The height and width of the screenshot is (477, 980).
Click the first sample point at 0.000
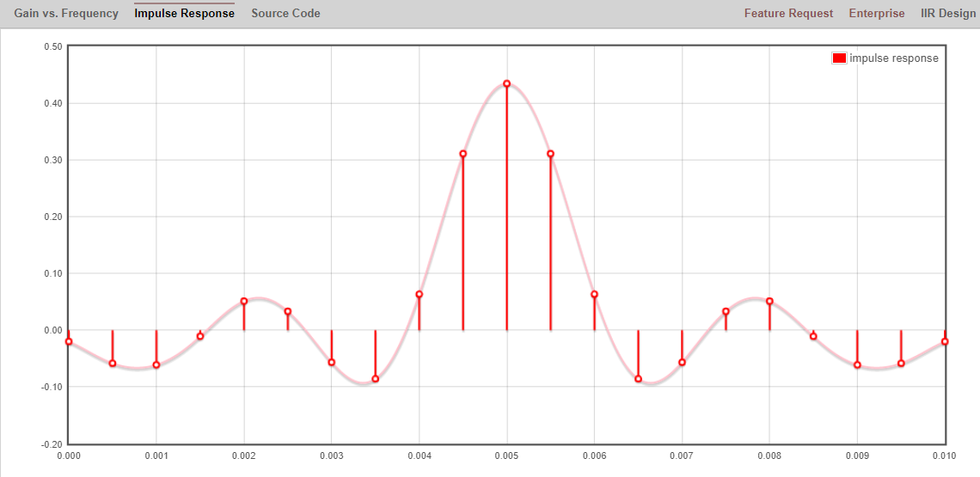(x=69, y=342)
